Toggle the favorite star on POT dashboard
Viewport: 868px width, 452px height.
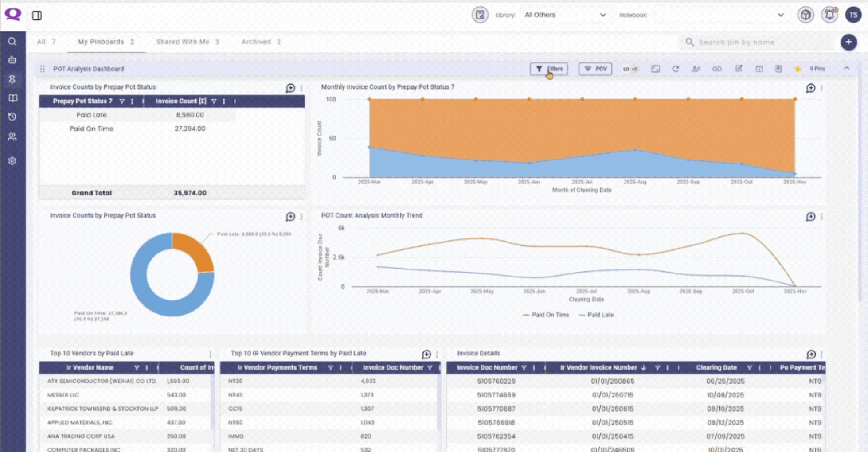tap(798, 69)
